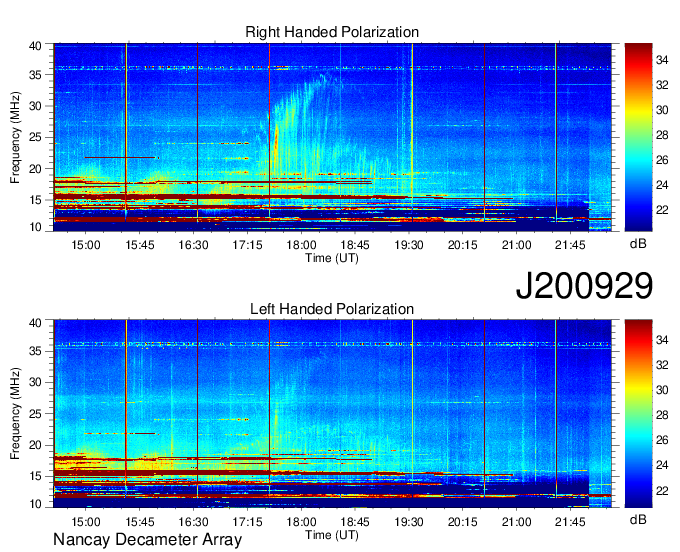Click "Frequency (MHz)" axis label of Right Handed plot

coord(16,137)
